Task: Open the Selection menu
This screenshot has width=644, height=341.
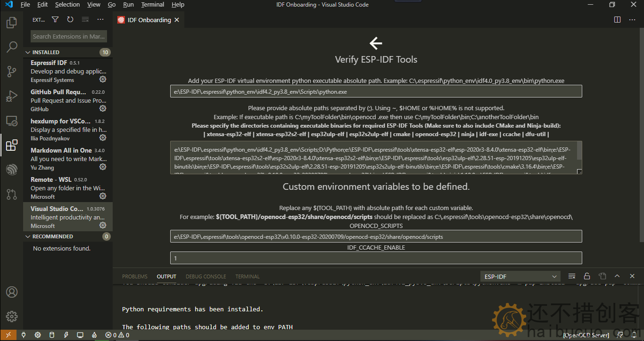Action: (67, 5)
